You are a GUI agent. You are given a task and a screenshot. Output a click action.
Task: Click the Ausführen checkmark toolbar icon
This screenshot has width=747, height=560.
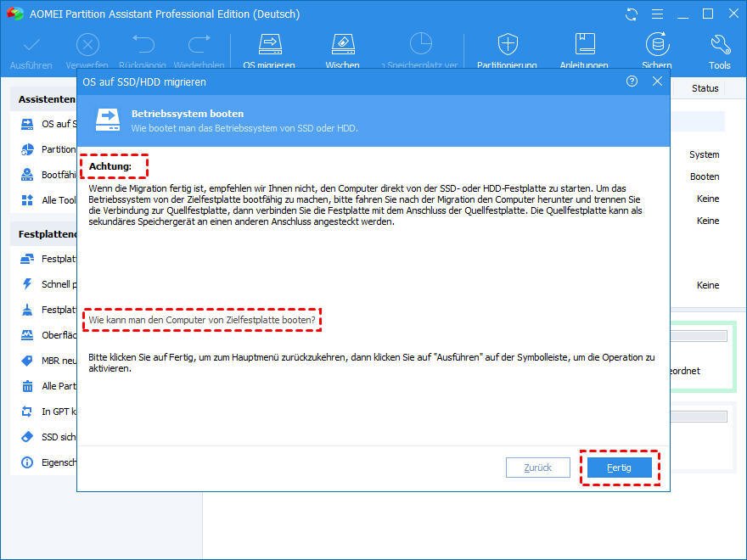coord(31,46)
